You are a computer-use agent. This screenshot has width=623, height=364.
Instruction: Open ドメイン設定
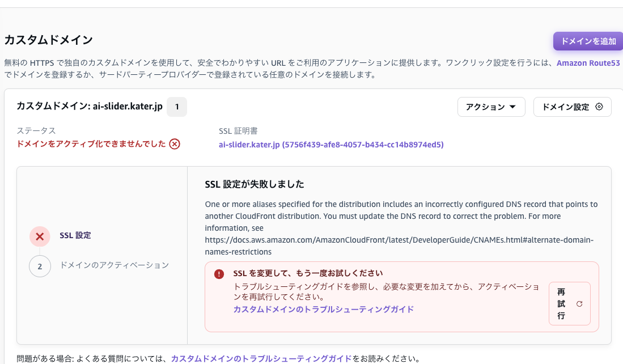click(x=572, y=107)
